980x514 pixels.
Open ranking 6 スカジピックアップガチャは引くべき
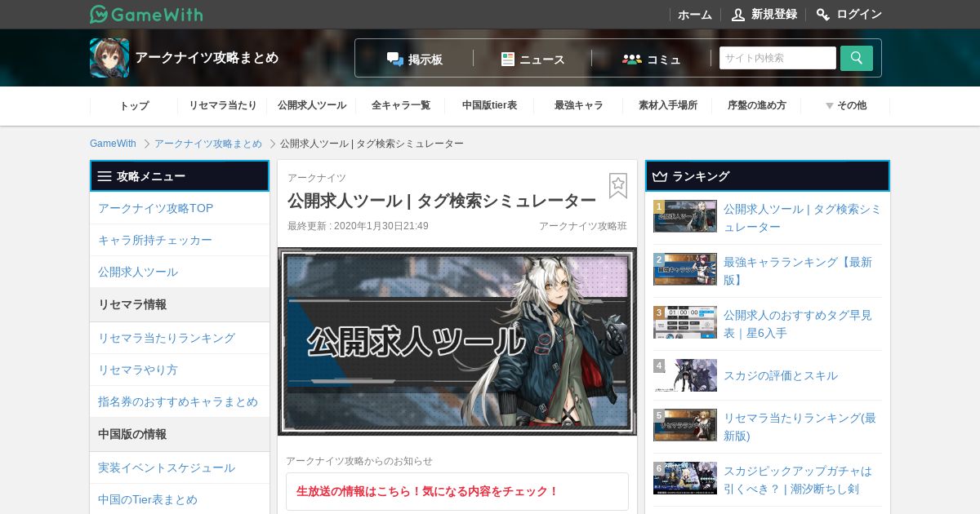point(798,480)
